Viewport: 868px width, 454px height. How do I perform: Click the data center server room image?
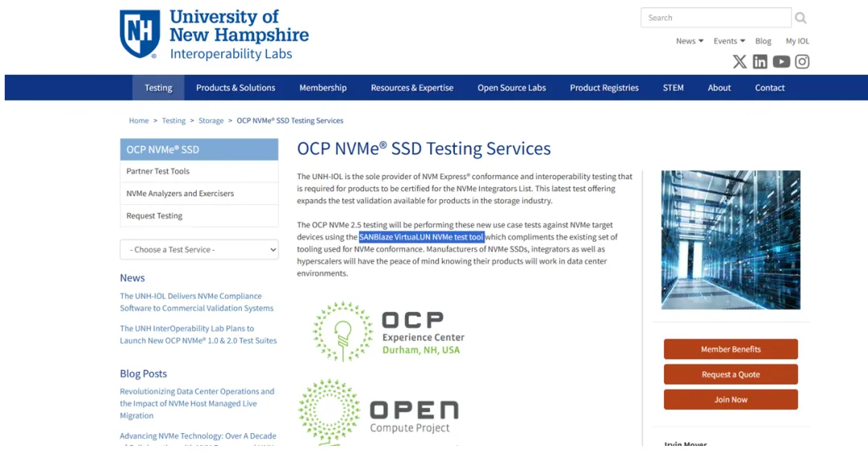tap(731, 239)
